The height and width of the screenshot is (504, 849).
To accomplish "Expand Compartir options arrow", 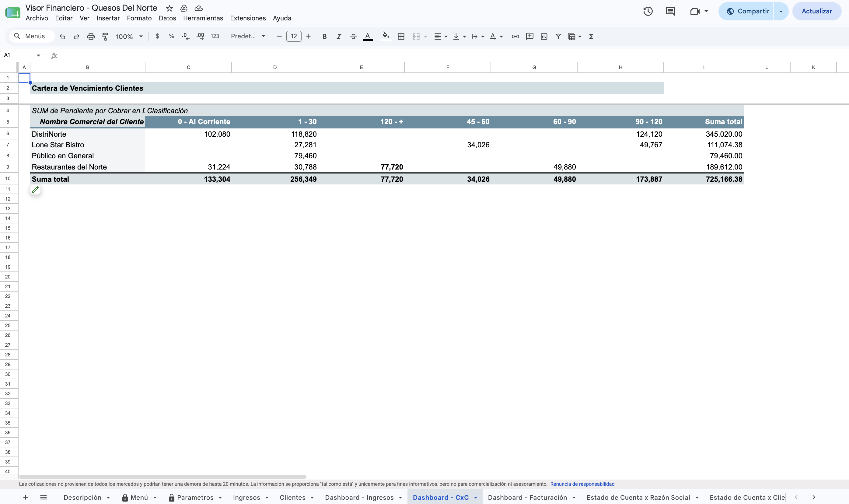I will [x=781, y=11].
